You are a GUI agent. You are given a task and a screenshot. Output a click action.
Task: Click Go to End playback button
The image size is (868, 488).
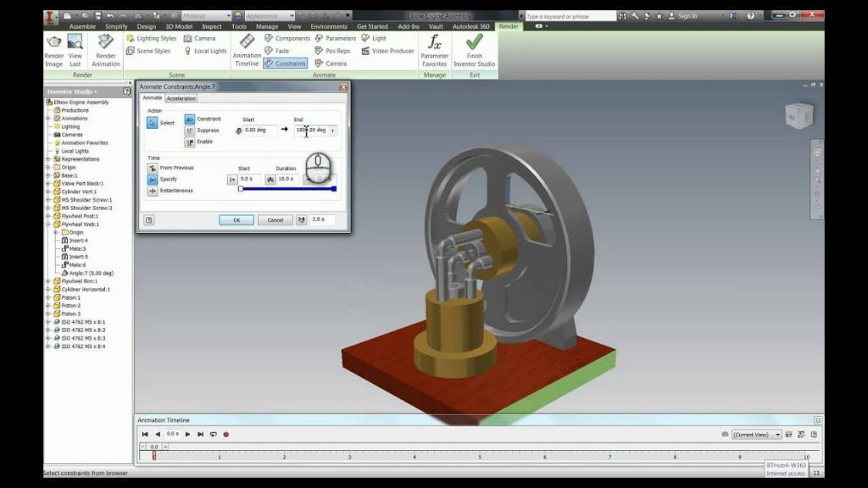(200, 435)
